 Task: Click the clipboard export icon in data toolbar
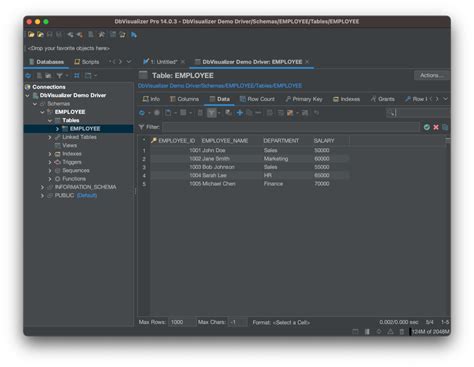[168, 113]
